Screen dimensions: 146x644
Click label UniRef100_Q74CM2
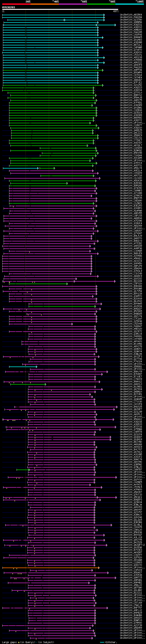pyautogui.click(x=131, y=188)
